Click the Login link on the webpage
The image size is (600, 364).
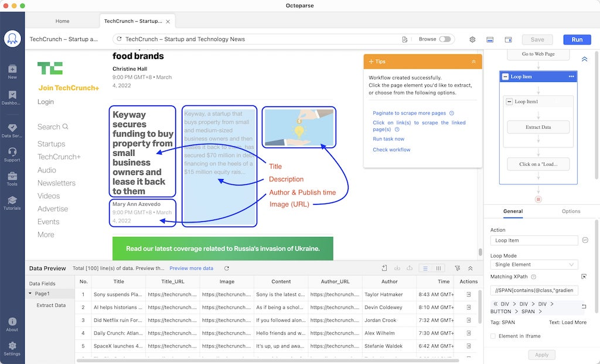pyautogui.click(x=46, y=102)
